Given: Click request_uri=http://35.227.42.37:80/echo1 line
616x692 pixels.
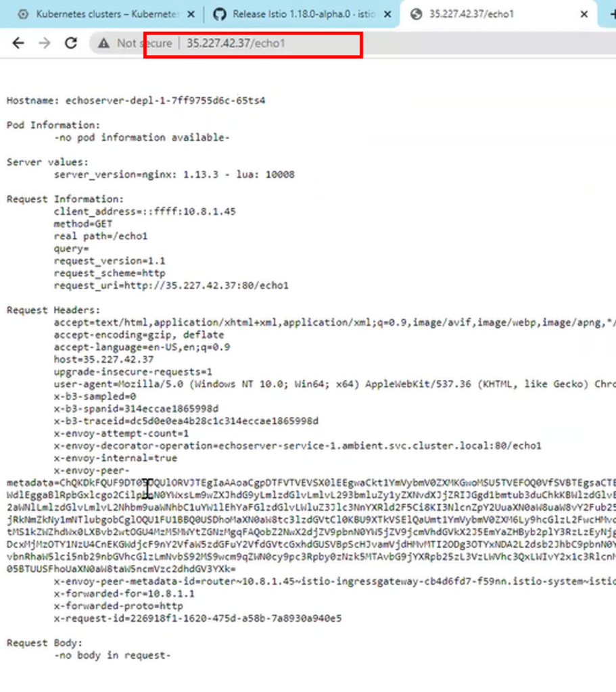Looking at the screenshot, I should pos(171,286).
